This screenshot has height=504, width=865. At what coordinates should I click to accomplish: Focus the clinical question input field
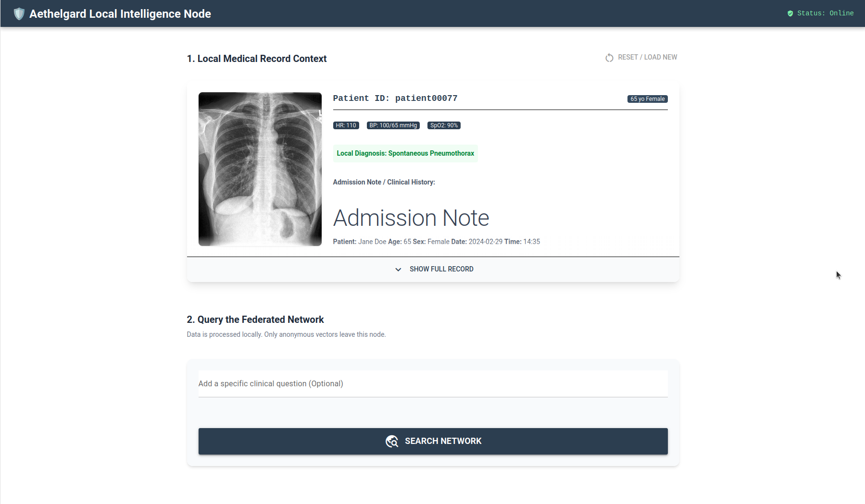pos(433,383)
